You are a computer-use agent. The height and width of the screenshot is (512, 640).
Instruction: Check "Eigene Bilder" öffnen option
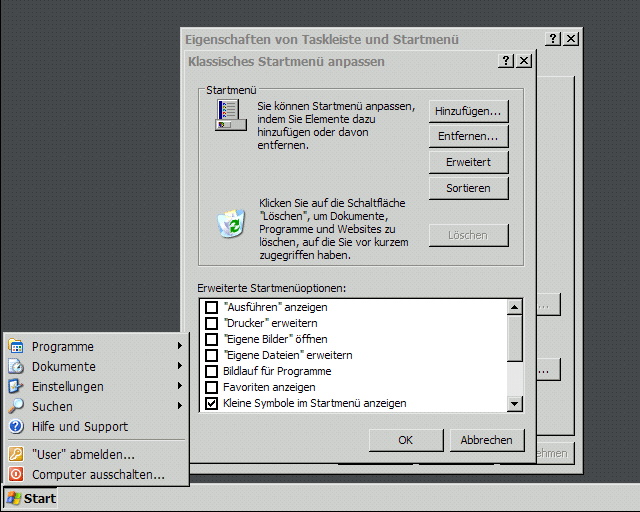point(211,339)
